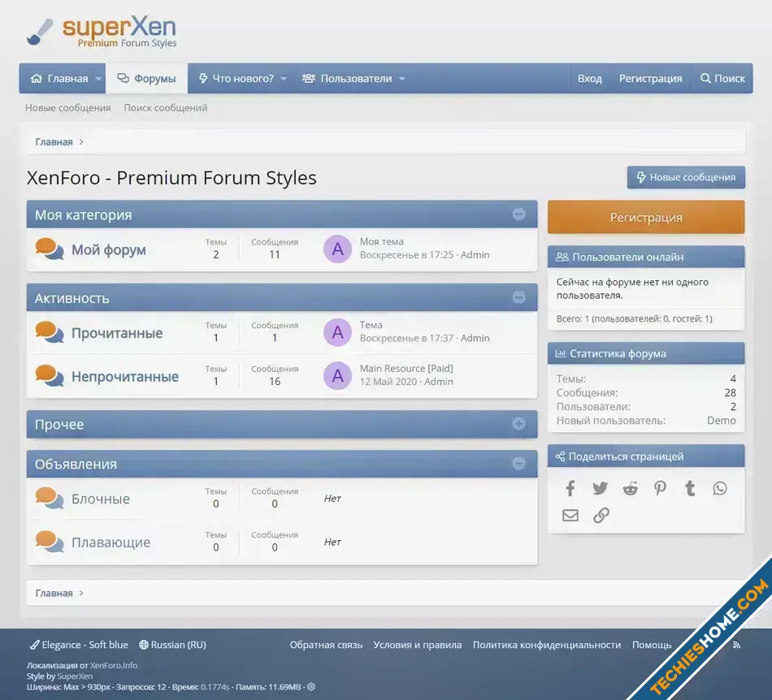Image resolution: width=772 pixels, height=700 pixels.
Task: Go to Главная nav tab
Action: (x=59, y=79)
